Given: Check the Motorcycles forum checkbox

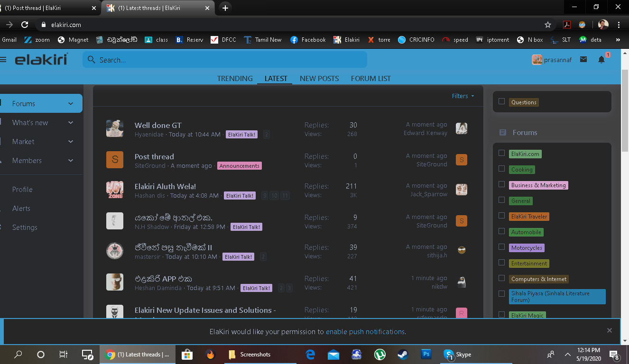Looking at the screenshot, I should [x=501, y=247].
